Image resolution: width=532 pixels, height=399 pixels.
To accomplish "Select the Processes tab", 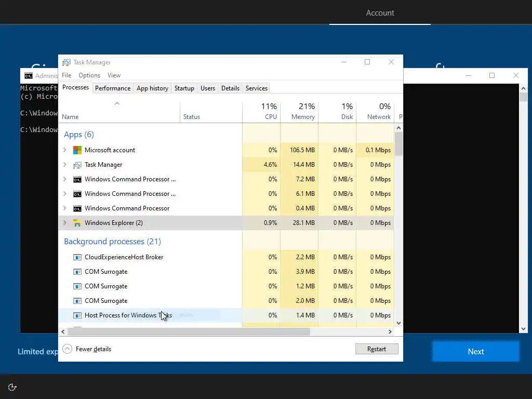I will [76, 87].
